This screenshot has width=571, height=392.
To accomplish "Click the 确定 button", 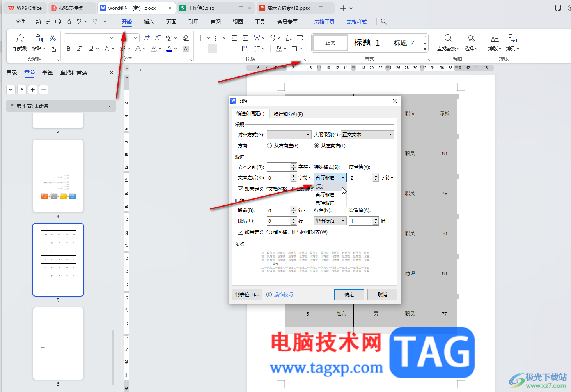I will click(x=349, y=295).
